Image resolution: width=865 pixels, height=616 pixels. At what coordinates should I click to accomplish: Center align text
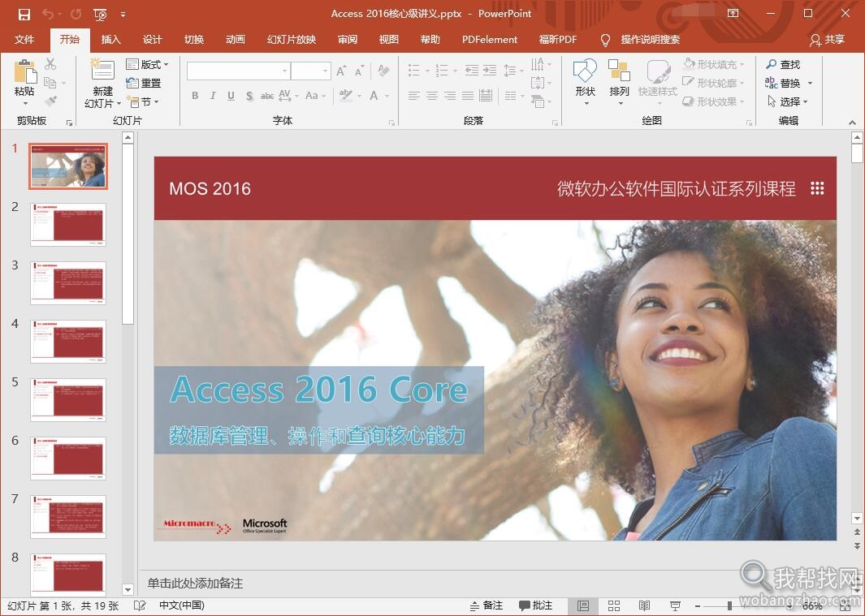click(x=432, y=96)
